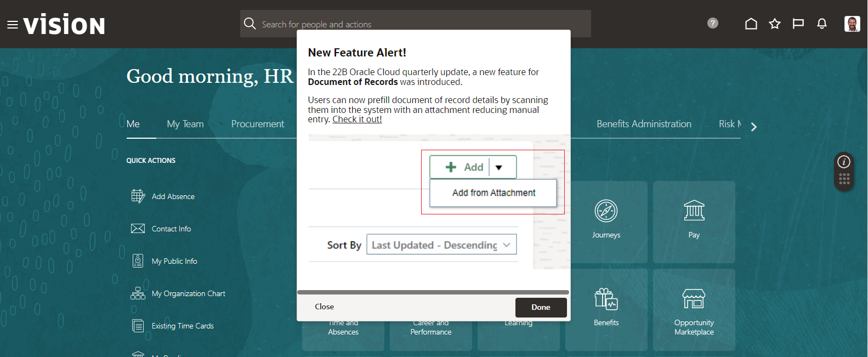Click the Done button

point(541,307)
